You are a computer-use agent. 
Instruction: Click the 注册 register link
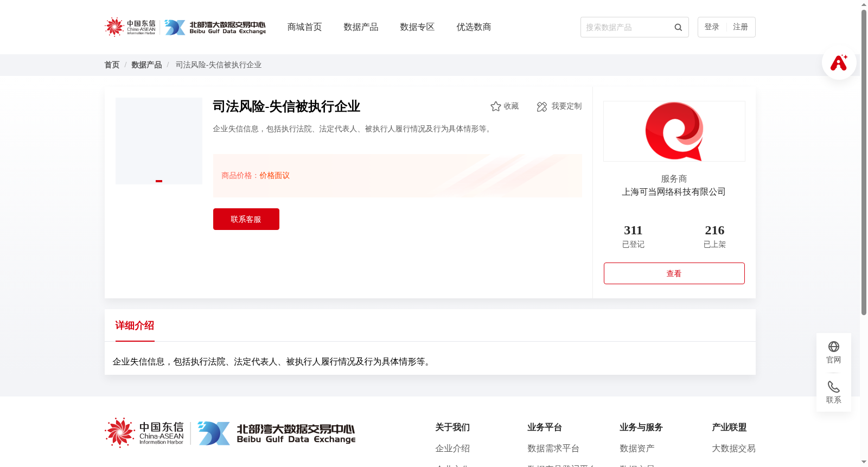[x=741, y=27]
